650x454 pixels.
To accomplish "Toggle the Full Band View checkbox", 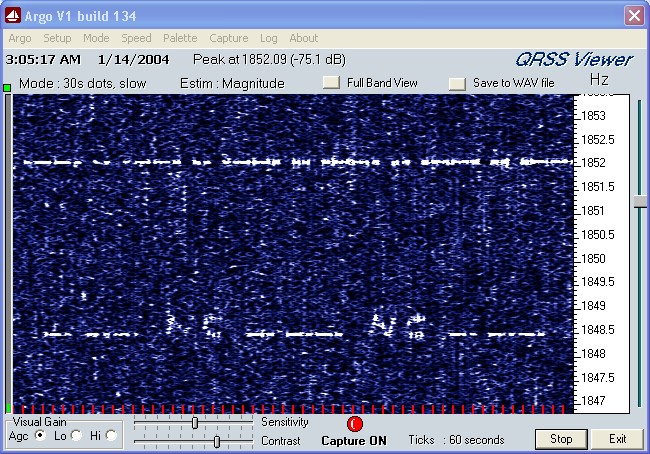I will click(331, 82).
